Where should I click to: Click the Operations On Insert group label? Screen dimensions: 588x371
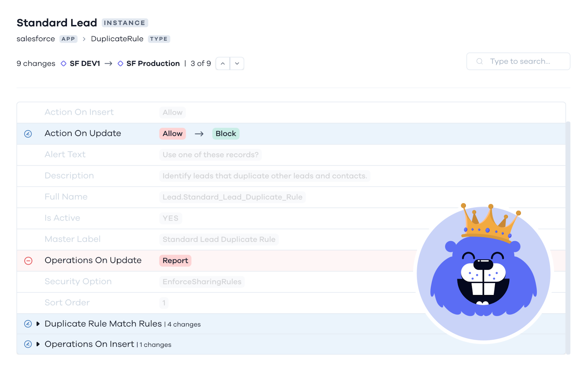click(x=89, y=344)
